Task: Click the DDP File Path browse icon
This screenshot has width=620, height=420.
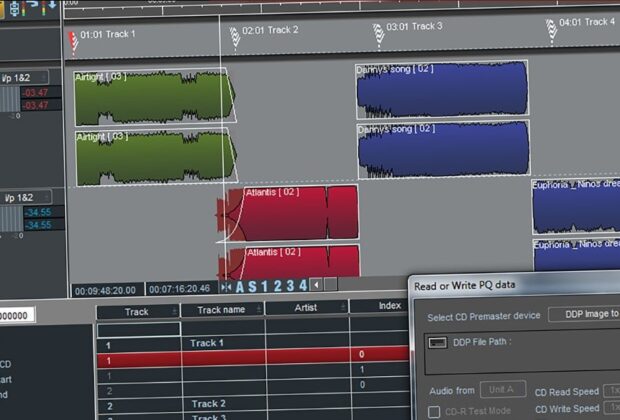Action: point(436,342)
